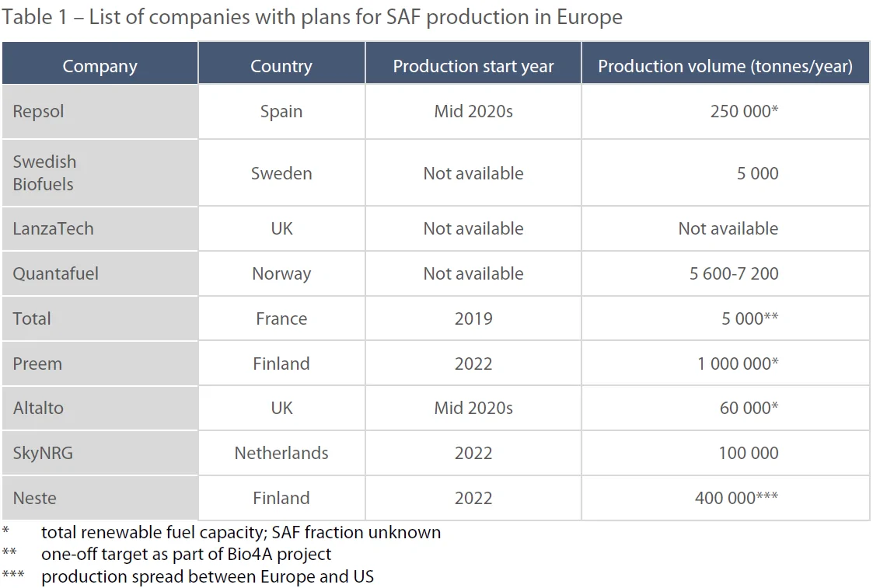Image resolution: width=873 pixels, height=588 pixels.
Task: Click the Norway country cell
Action: click(281, 273)
